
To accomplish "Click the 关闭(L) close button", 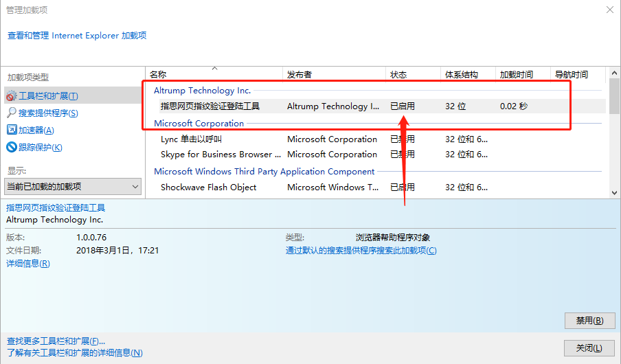I will click(589, 348).
